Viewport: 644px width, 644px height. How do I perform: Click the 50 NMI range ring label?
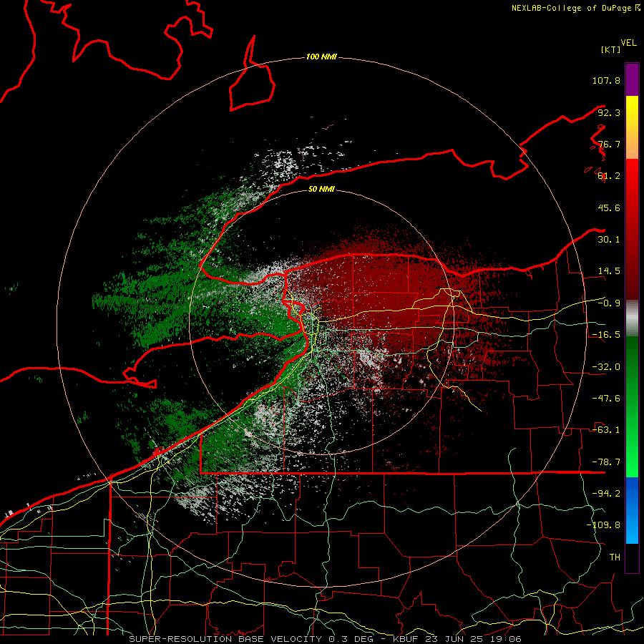(x=321, y=189)
